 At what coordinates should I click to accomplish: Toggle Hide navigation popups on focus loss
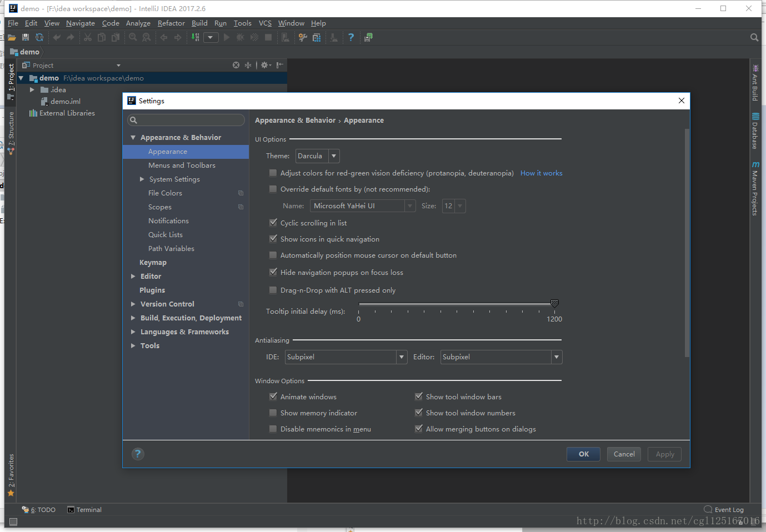point(273,272)
